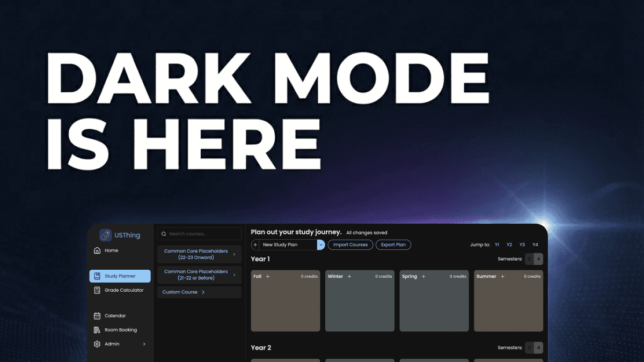Click the USThing brand name text
Viewport: 644px width, 362px height.
coord(127,235)
